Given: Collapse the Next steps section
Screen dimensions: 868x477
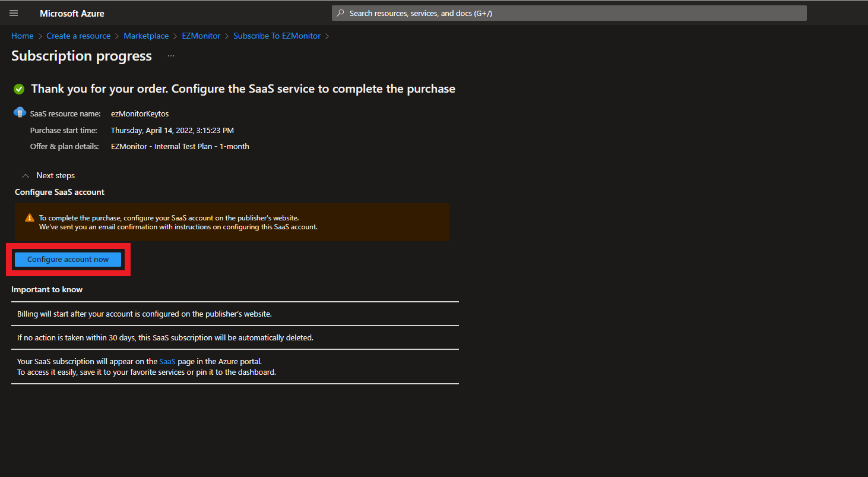Looking at the screenshot, I should 48,175.
